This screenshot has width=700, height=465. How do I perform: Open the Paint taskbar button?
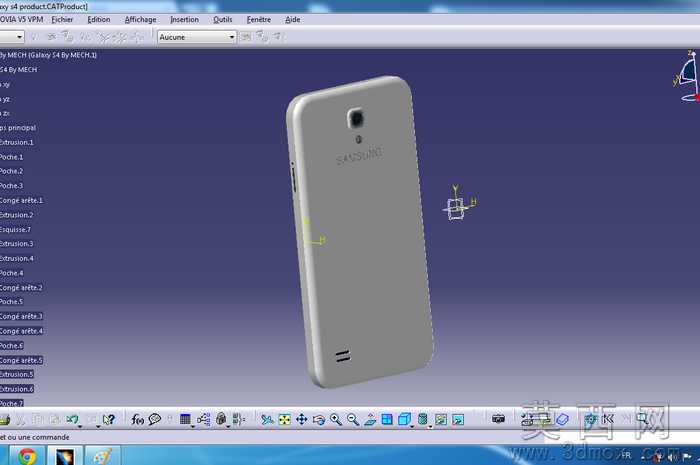(x=102, y=457)
